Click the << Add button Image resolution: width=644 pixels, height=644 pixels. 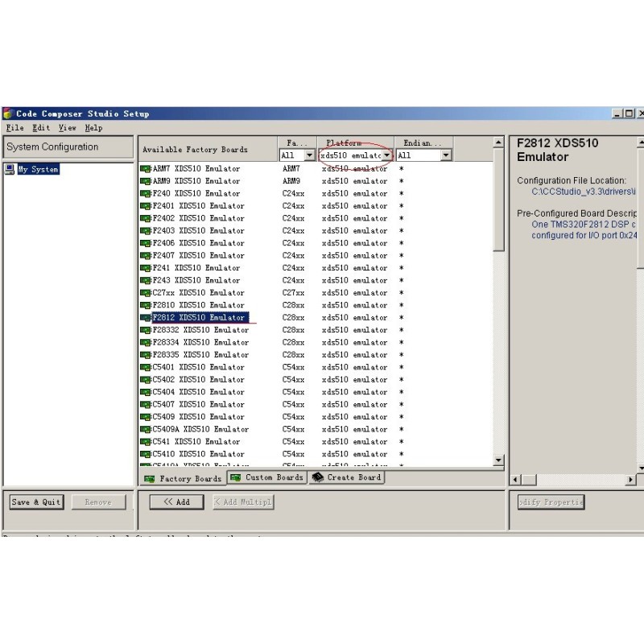tap(176, 502)
